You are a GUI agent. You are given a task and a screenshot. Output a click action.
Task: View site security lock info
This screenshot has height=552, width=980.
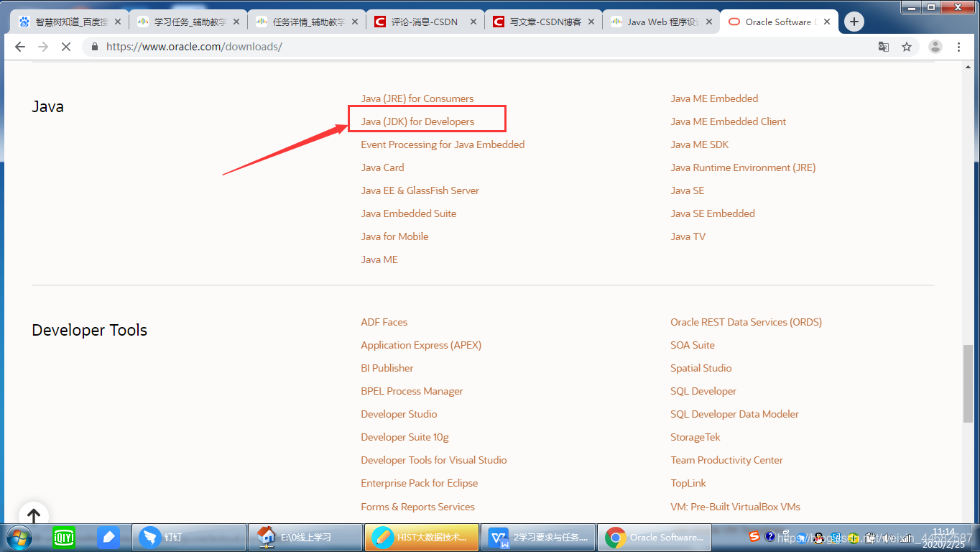point(94,47)
